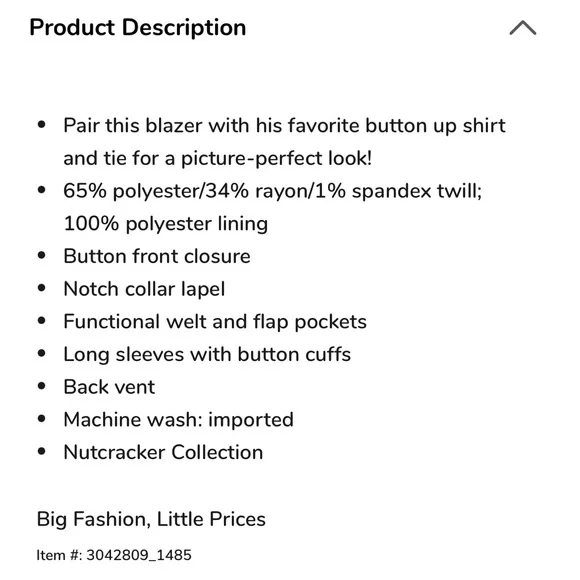Click the 'Back vent' item
This screenshot has height=580, width=580.
pos(109,387)
